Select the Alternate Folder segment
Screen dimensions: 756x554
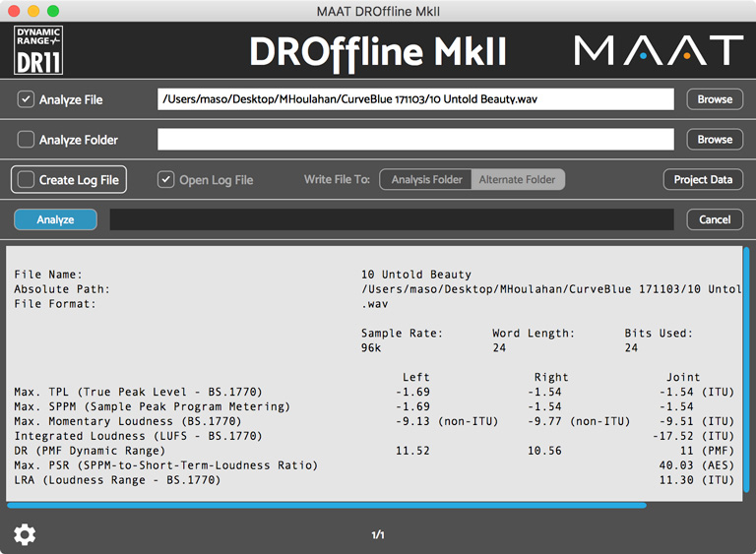[517, 180]
